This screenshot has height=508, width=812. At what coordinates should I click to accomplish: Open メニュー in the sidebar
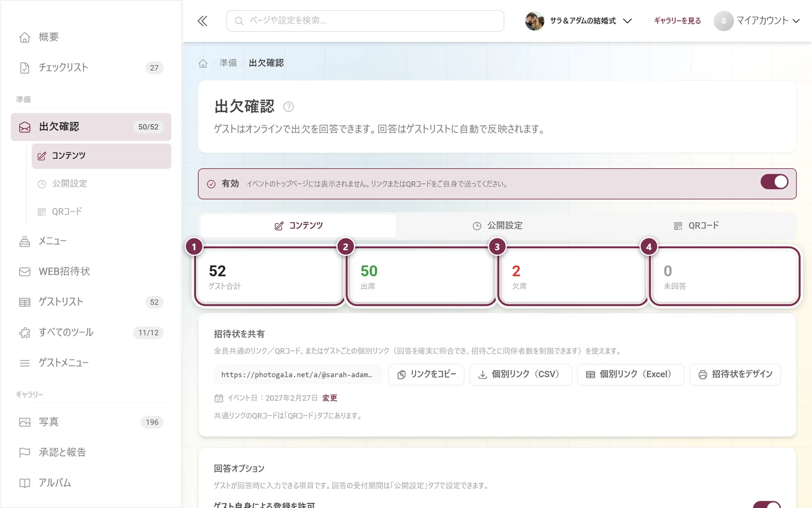91,241
